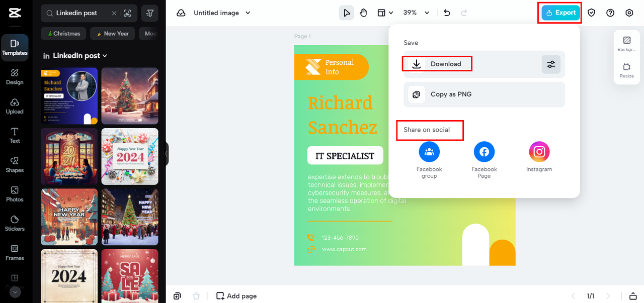Image resolution: width=644 pixels, height=303 pixels.
Task: Open the Stickers sidebar panel
Action: pyautogui.click(x=15, y=223)
